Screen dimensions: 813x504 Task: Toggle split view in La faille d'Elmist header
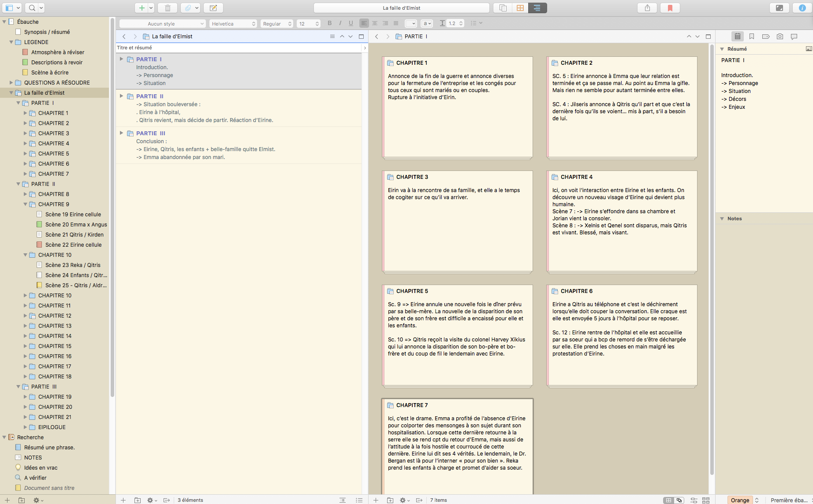pos(362,37)
